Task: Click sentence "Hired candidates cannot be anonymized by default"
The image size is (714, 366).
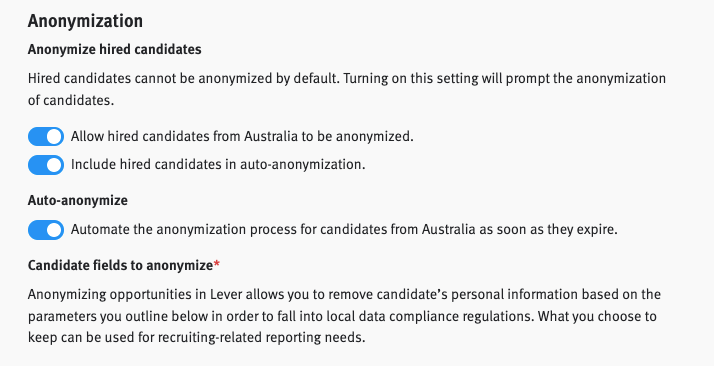Action: pyautogui.click(x=184, y=78)
